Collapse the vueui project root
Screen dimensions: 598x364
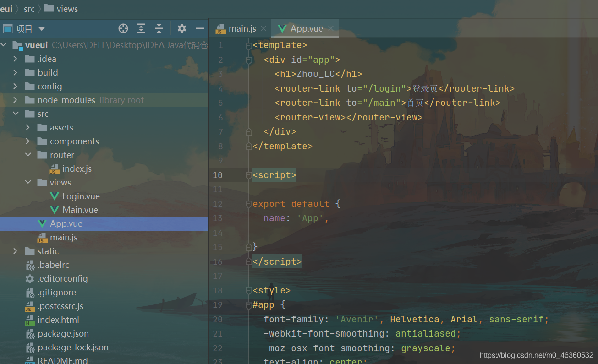pos(4,45)
